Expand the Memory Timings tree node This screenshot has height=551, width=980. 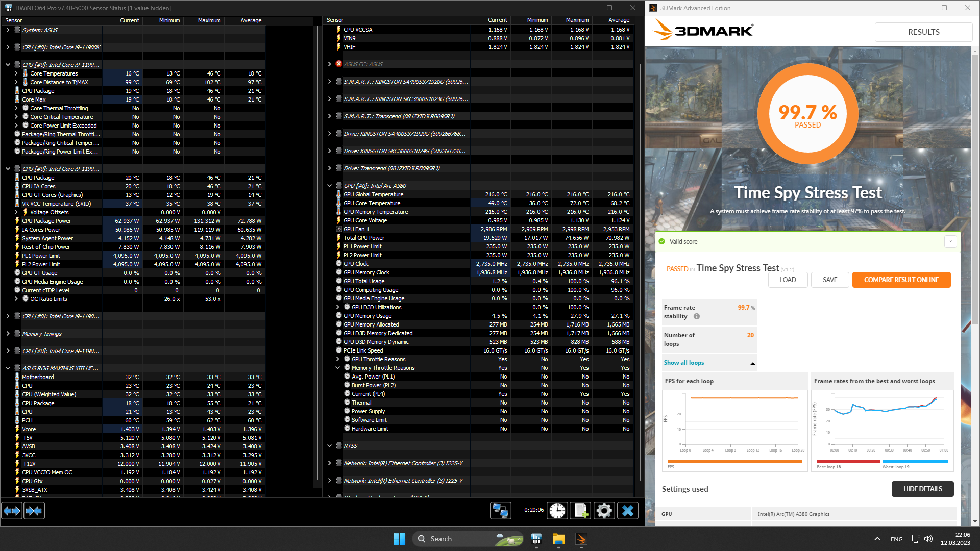click(8, 334)
